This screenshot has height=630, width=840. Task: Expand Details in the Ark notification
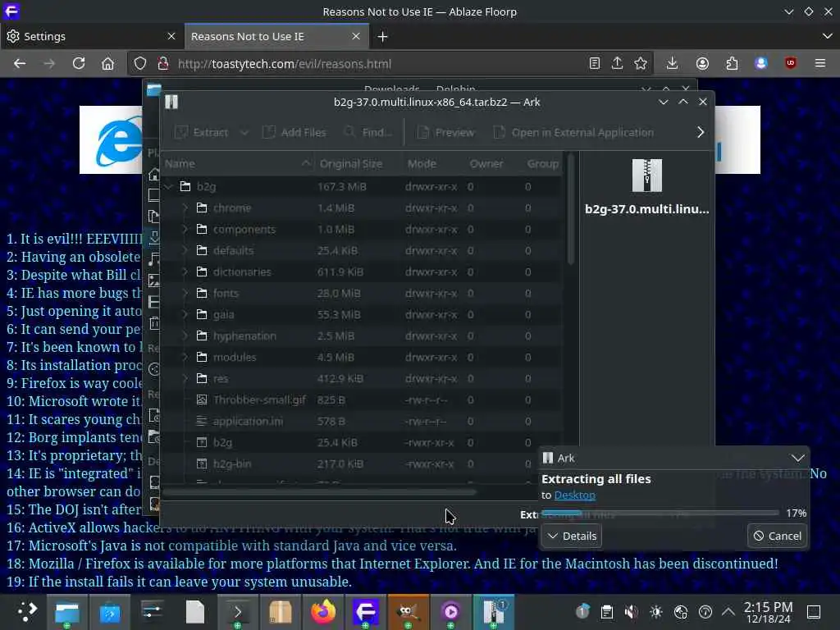572,536
